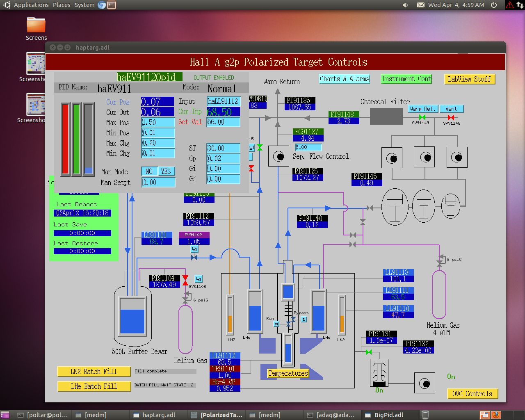Image resolution: width=525 pixels, height=420 pixels.
Task: Click the green output bar indicator
Action: pyautogui.click(x=76, y=139)
